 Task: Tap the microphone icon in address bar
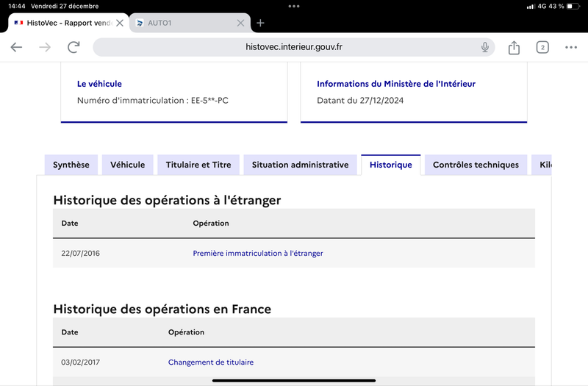(x=485, y=47)
